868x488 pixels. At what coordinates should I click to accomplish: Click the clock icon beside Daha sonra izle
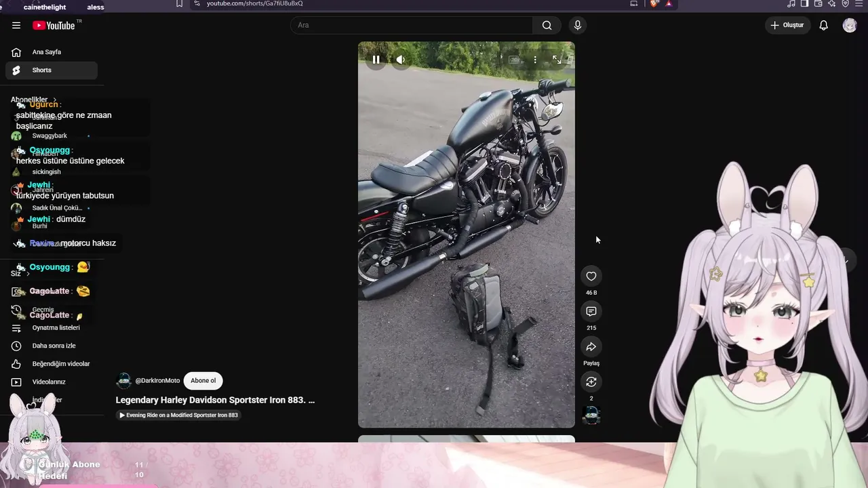16,346
